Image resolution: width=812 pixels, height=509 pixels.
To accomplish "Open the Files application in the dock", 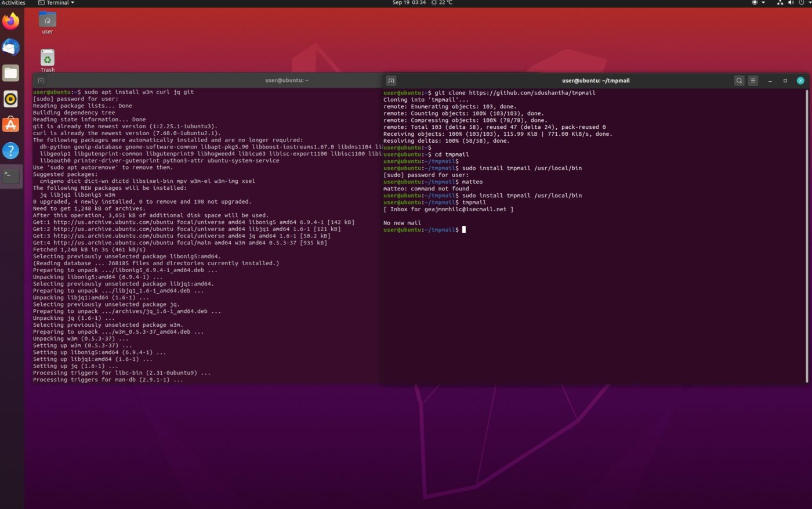I will tap(10, 73).
